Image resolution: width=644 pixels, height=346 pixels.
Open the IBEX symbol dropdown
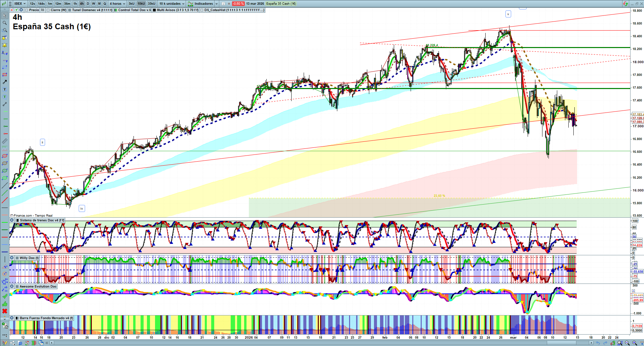[20, 4]
